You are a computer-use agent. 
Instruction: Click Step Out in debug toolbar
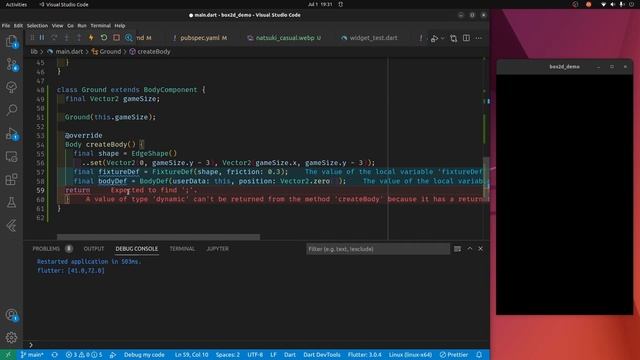(79, 38)
